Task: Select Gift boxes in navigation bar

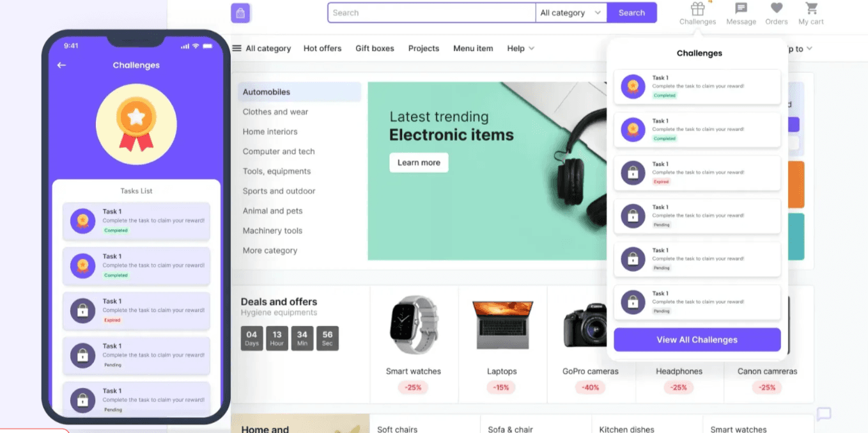Action: 375,49
